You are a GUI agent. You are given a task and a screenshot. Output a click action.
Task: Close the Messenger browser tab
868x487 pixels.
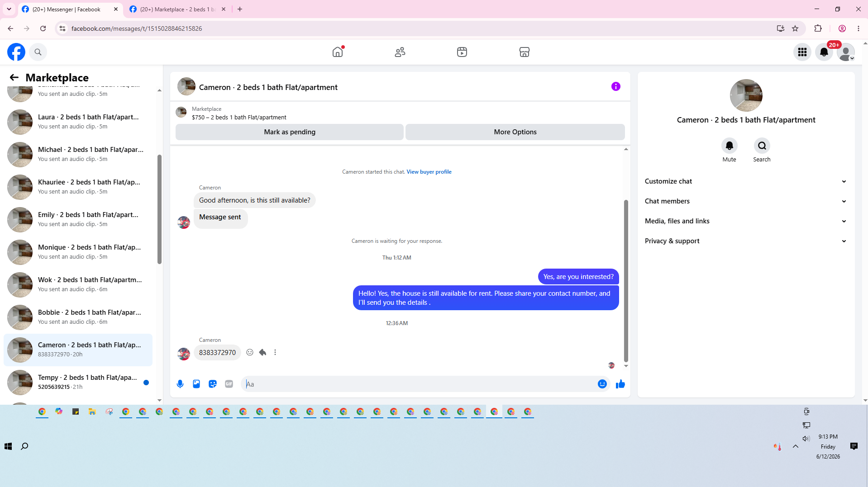tap(116, 9)
